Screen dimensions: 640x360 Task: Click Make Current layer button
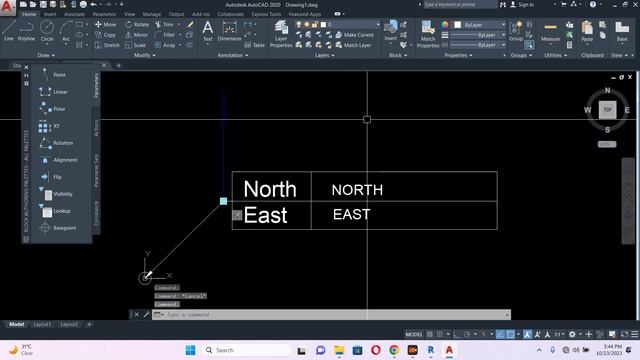pos(354,35)
